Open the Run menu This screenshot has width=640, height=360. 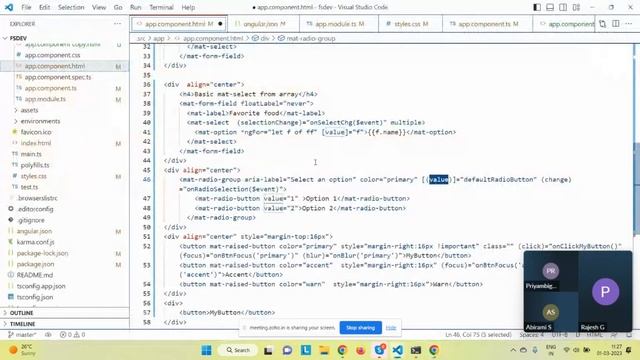[x=136, y=7]
